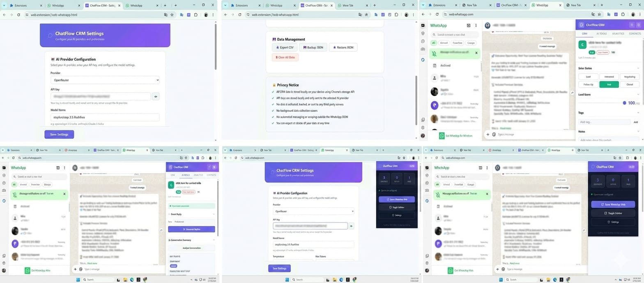Collapse the Notes section chevron
Image resolution: width=644 pixels, height=283 pixels.
tap(638, 132)
